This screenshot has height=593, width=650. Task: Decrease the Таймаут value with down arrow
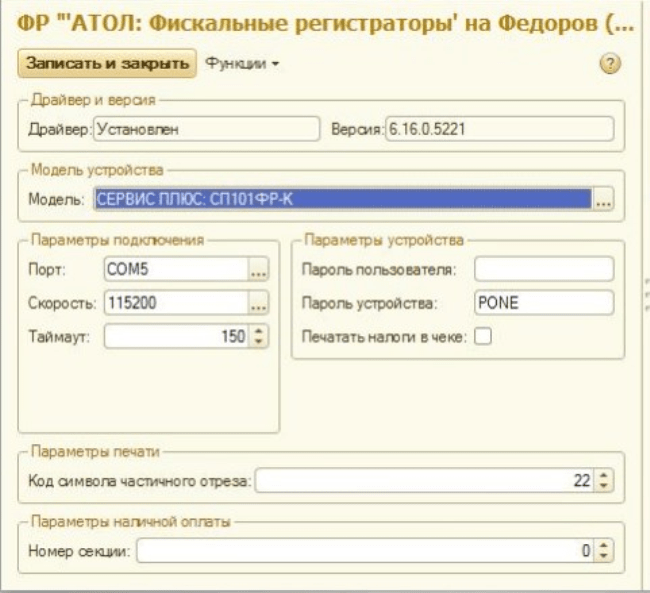[x=259, y=341]
